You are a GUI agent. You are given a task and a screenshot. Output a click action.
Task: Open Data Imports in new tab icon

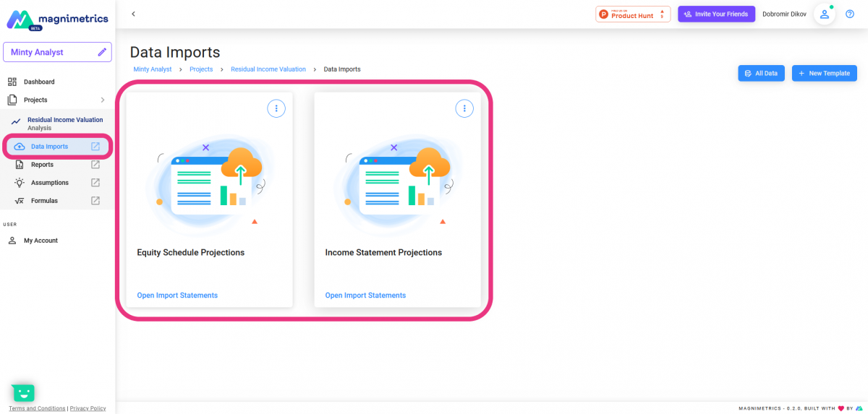(x=95, y=147)
